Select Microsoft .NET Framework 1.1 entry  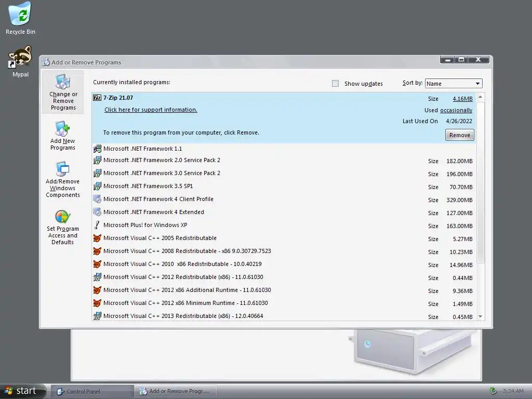click(284, 149)
